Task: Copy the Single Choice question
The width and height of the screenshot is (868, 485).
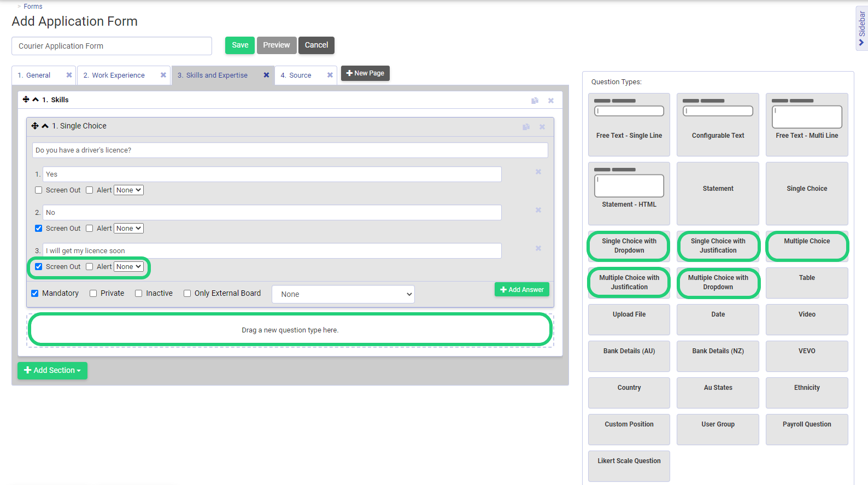Action: point(526,127)
